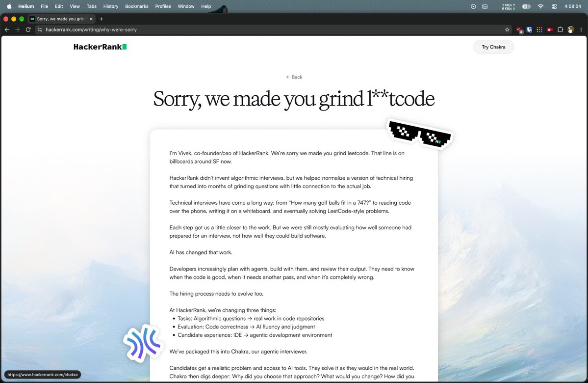Go back with the browser back arrow
The image size is (588, 383).
pos(7,29)
